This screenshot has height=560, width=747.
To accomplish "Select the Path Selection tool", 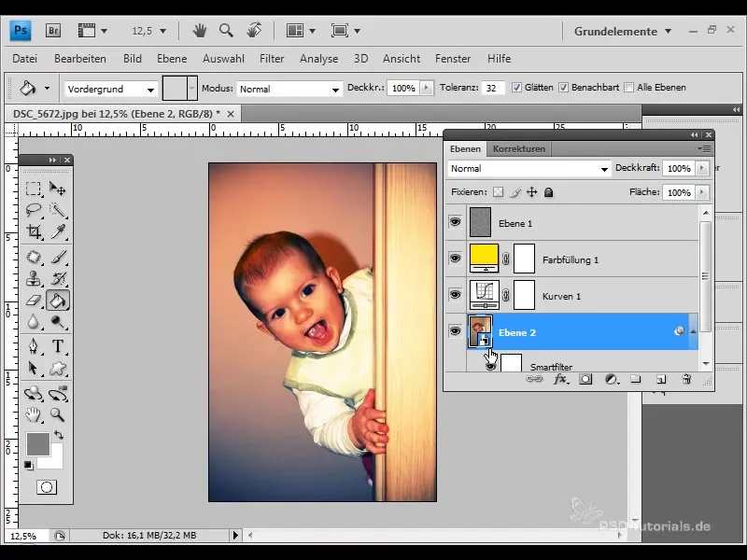I will 34,368.
